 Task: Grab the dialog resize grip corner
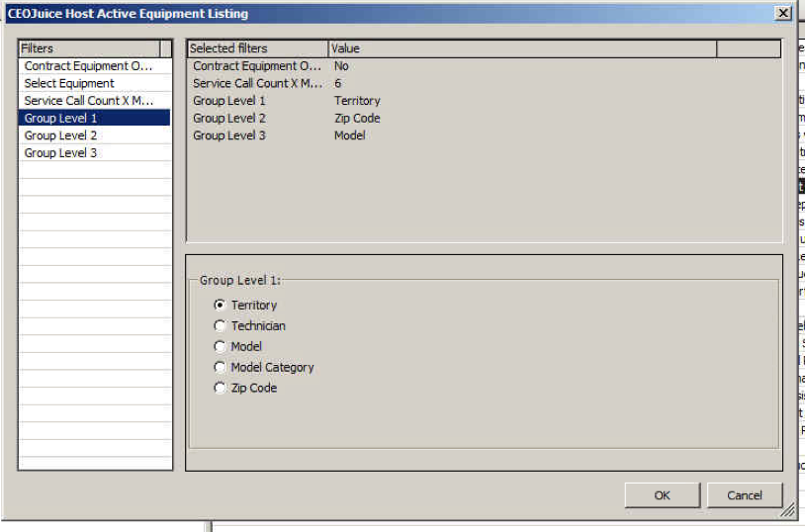787,510
